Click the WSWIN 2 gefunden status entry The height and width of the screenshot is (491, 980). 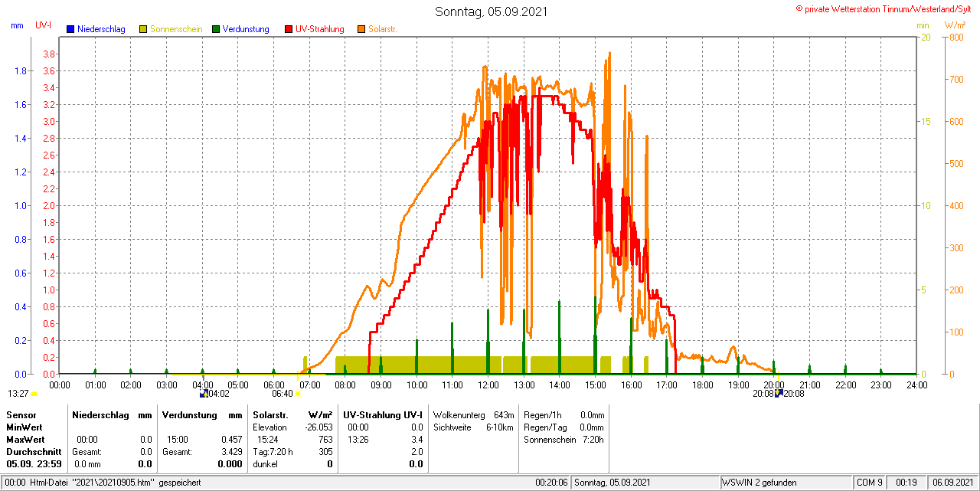click(x=759, y=483)
